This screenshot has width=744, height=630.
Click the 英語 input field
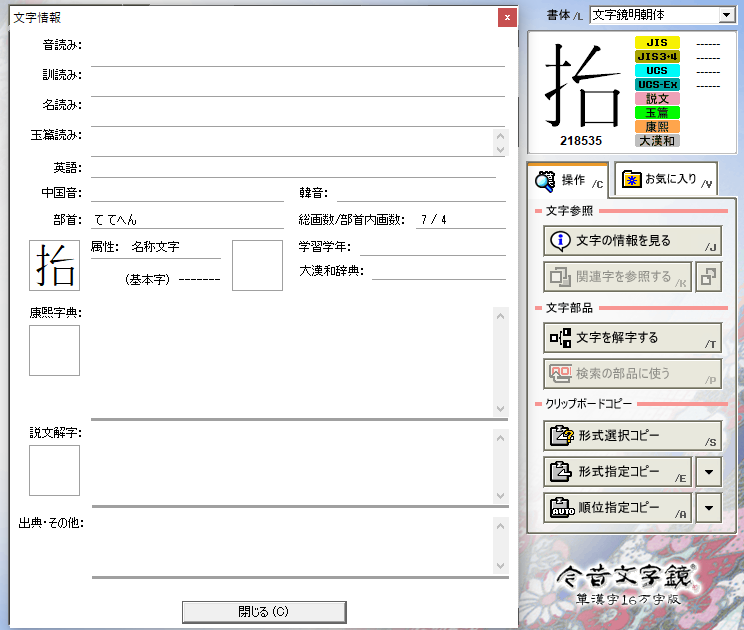(x=293, y=167)
